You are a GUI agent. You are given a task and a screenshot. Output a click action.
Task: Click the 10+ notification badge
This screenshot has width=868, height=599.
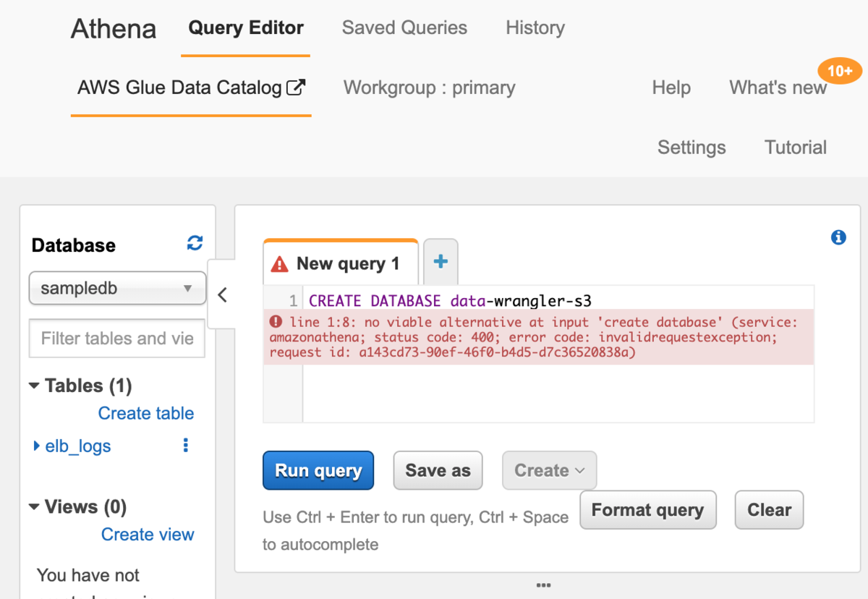pos(840,71)
